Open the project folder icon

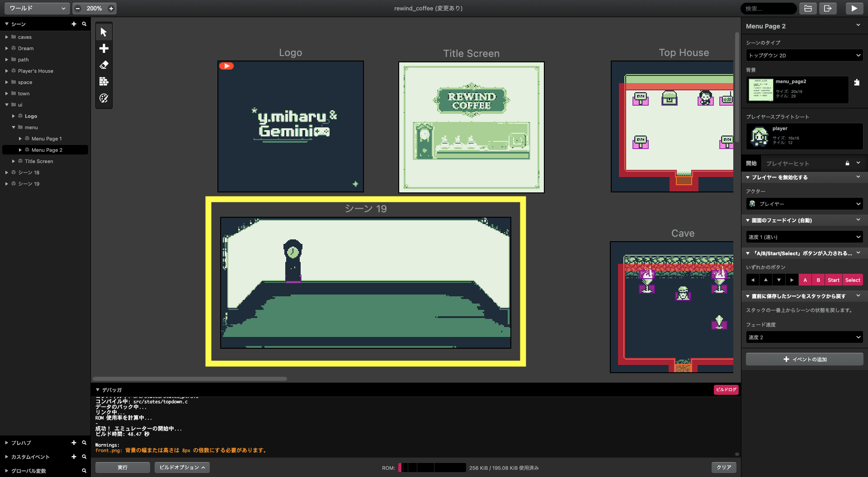click(808, 8)
